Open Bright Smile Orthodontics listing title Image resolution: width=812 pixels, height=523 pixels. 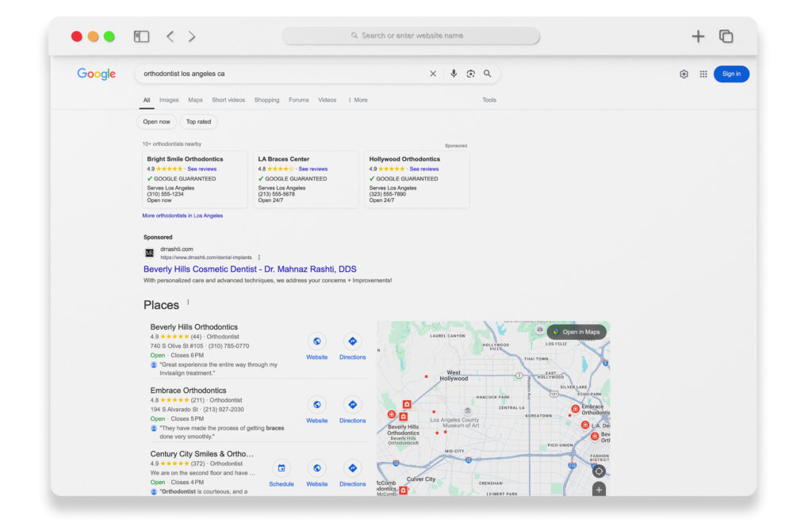[x=185, y=159]
